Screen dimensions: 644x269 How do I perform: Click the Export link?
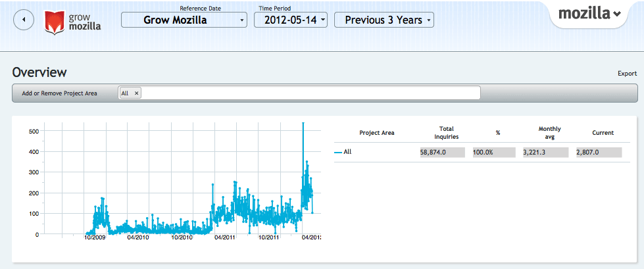click(627, 74)
